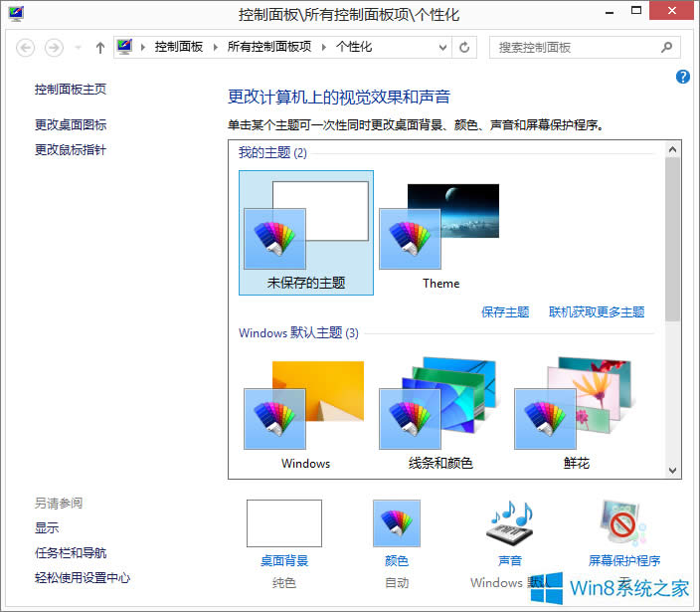Screen dimensions: 700x612
Task: Click the 我的主题 (2) group header
Action: coord(272,153)
